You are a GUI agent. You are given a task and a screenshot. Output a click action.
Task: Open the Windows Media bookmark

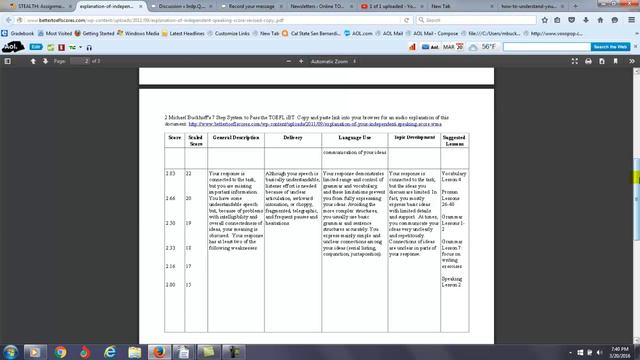point(138,33)
